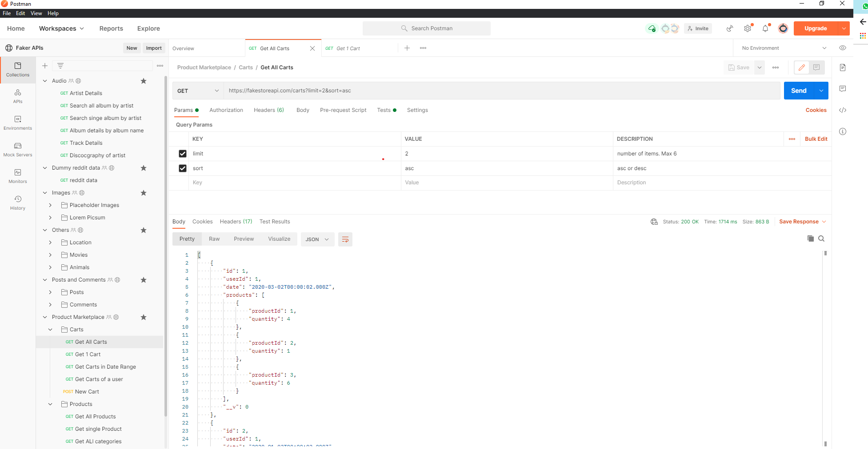Toggle star on Others collection
868x449 pixels.
(144, 230)
